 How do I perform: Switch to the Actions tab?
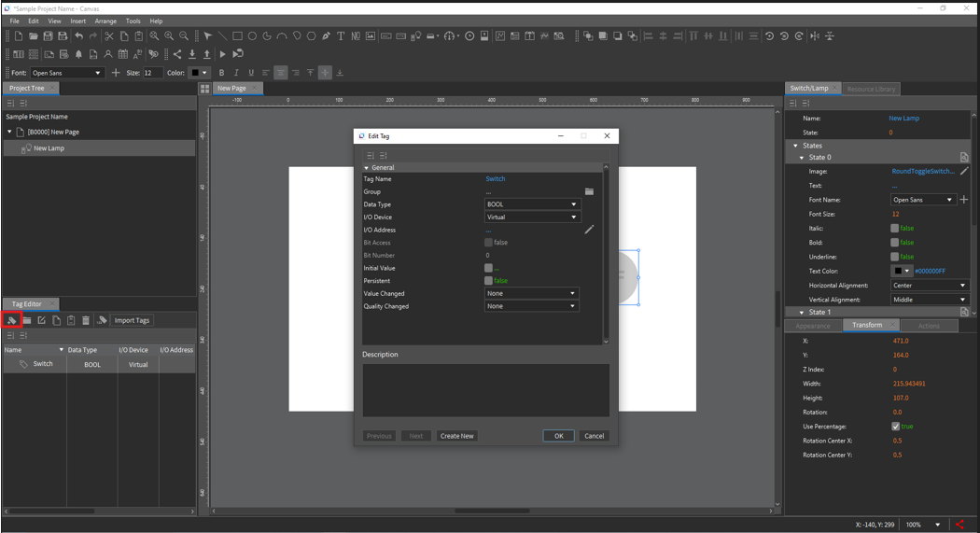(x=929, y=326)
